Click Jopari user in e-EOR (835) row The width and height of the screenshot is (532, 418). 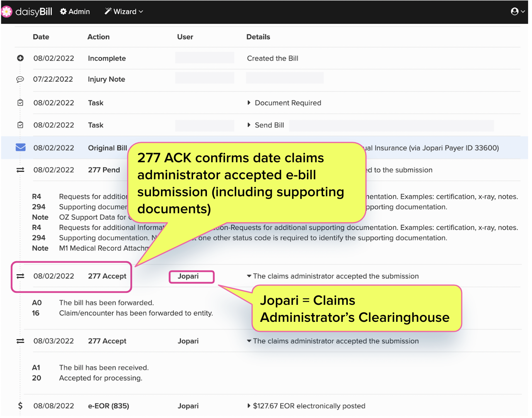(x=188, y=406)
